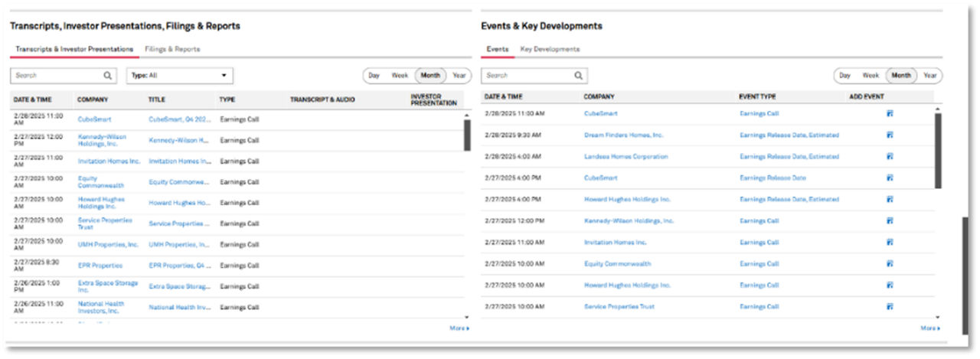Screen dimensions: 980x359
Task: Select Month range in Transcripts panel
Action: 430,76
